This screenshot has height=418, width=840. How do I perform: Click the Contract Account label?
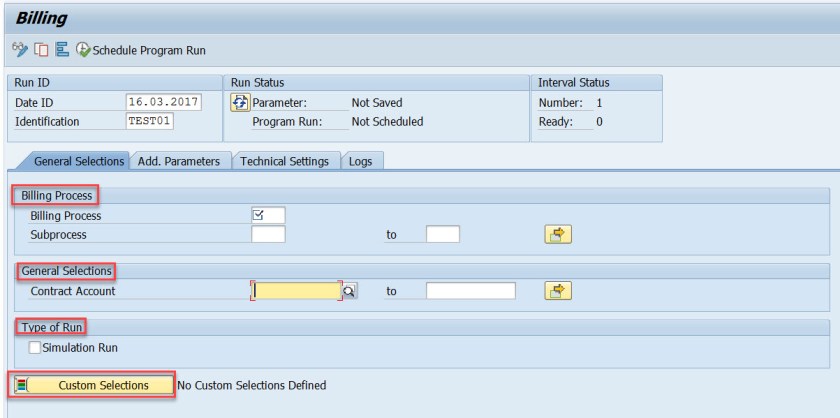tap(73, 291)
